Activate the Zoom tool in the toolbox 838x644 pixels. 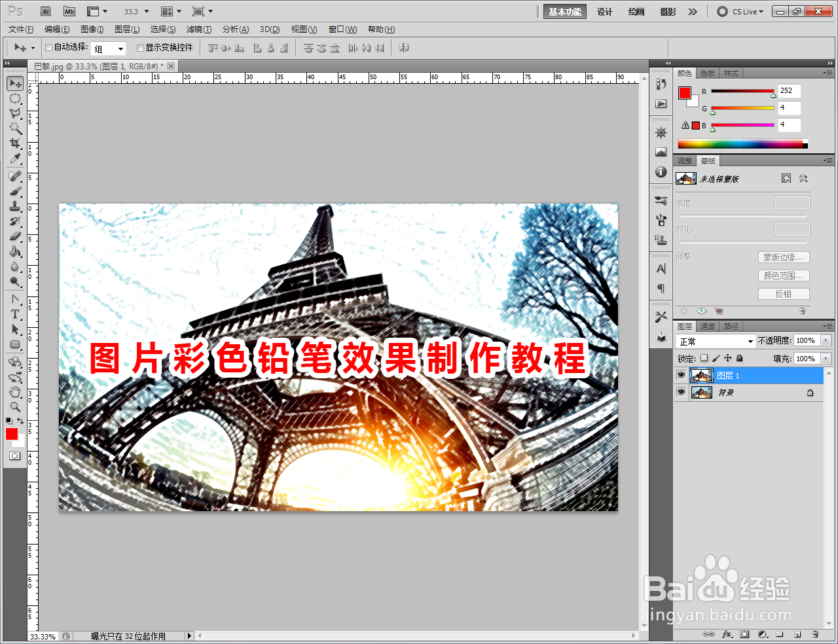point(14,406)
